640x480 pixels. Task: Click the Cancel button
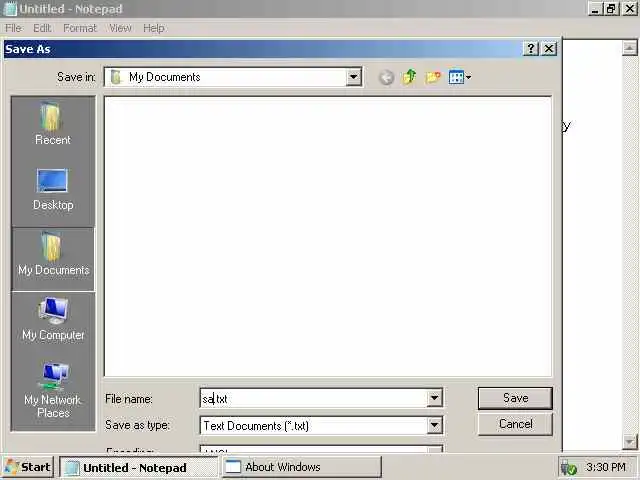coord(515,424)
